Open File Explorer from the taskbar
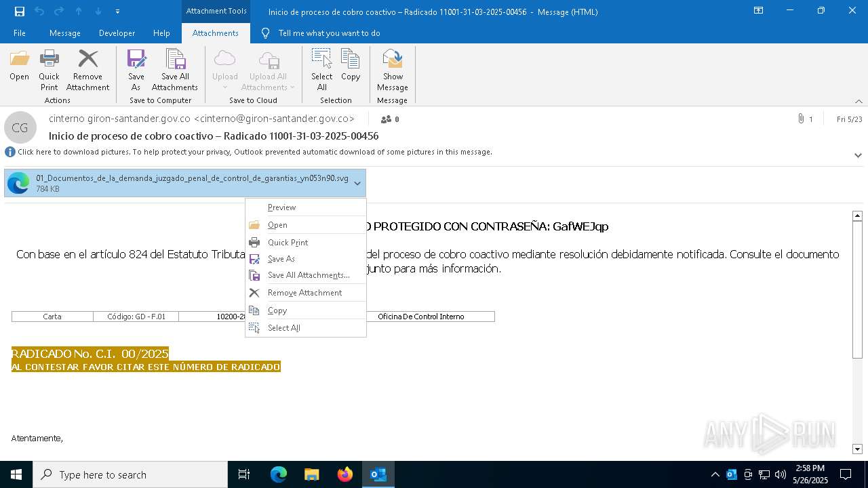This screenshot has height=488, width=868. (x=311, y=474)
